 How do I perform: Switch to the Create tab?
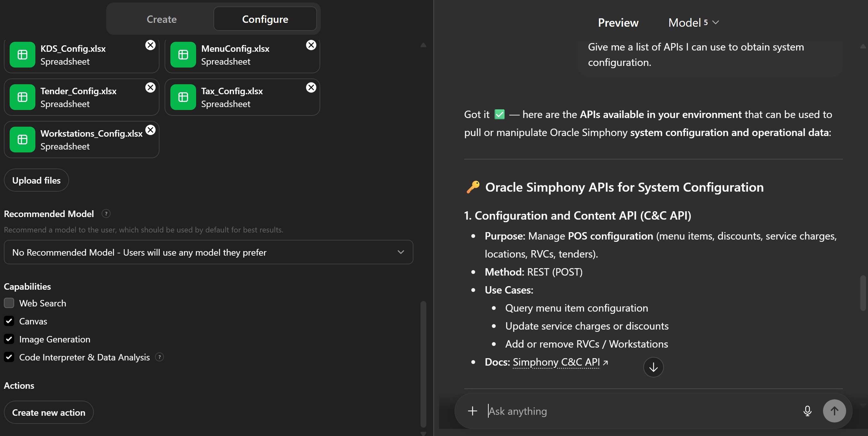coord(161,19)
